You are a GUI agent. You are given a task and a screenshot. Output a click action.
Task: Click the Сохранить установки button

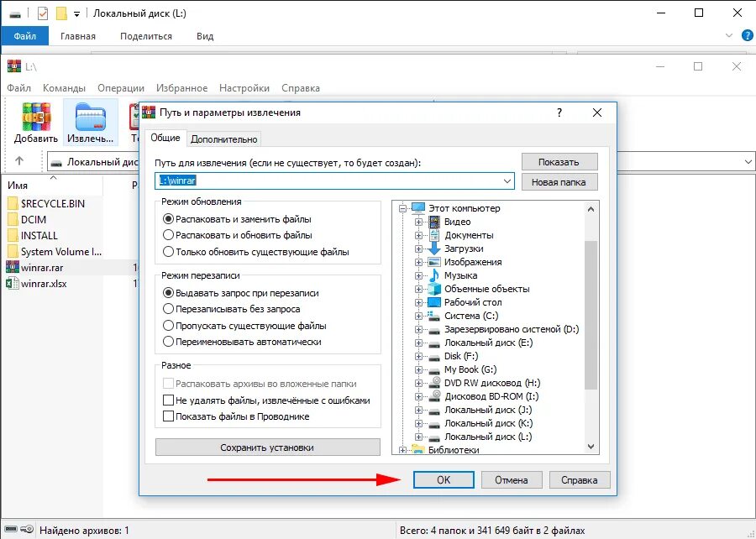click(x=268, y=447)
